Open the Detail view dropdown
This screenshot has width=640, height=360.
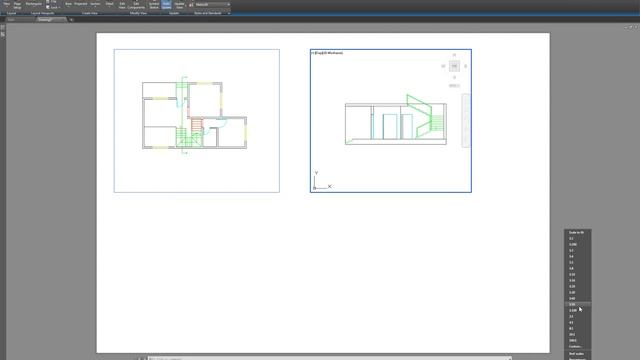[109, 4]
